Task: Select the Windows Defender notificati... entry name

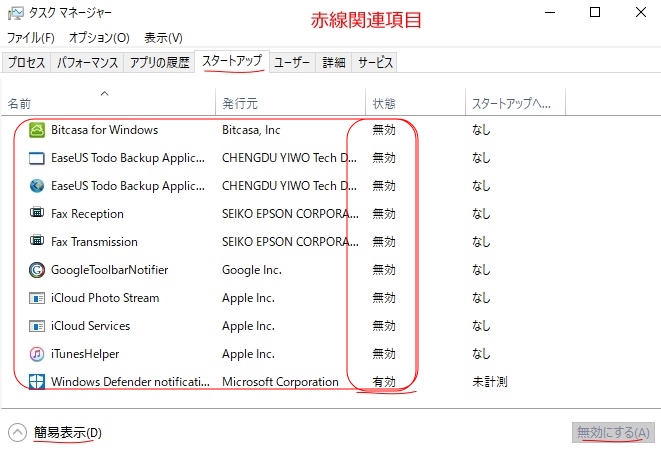Action: click(130, 382)
